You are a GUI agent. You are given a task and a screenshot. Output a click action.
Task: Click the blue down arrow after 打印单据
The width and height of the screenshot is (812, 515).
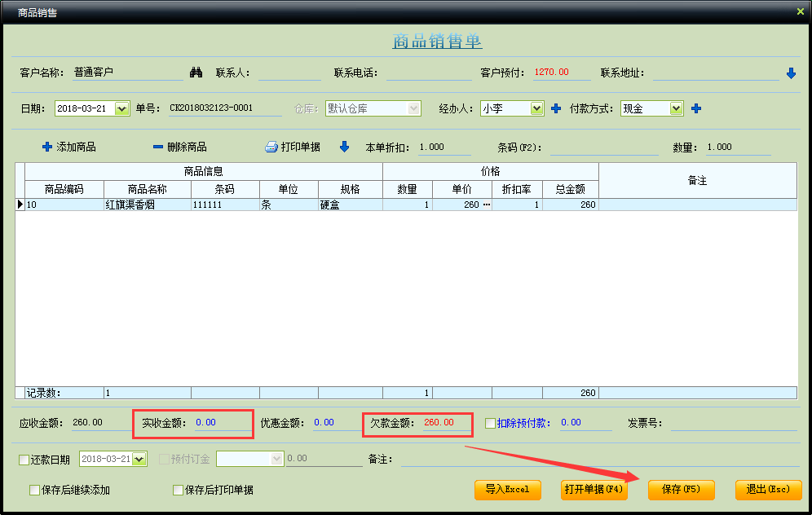[x=344, y=147]
